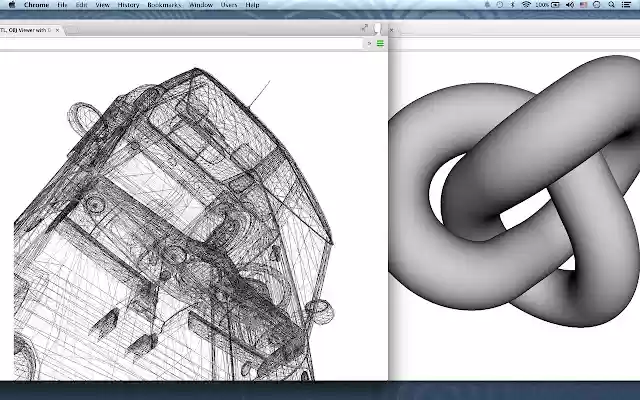Viewport: 640px width, 400px height.
Task: Open the Apple menu
Action: [12, 5]
